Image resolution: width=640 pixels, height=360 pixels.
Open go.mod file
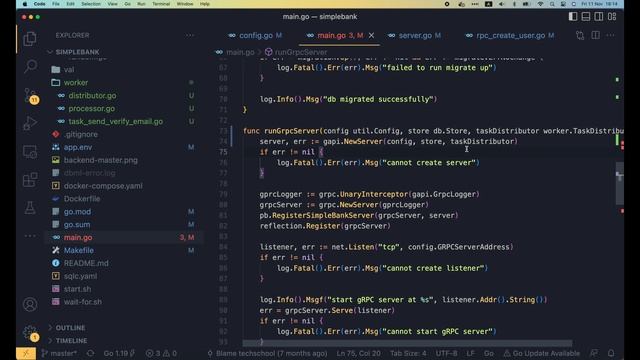77,212
